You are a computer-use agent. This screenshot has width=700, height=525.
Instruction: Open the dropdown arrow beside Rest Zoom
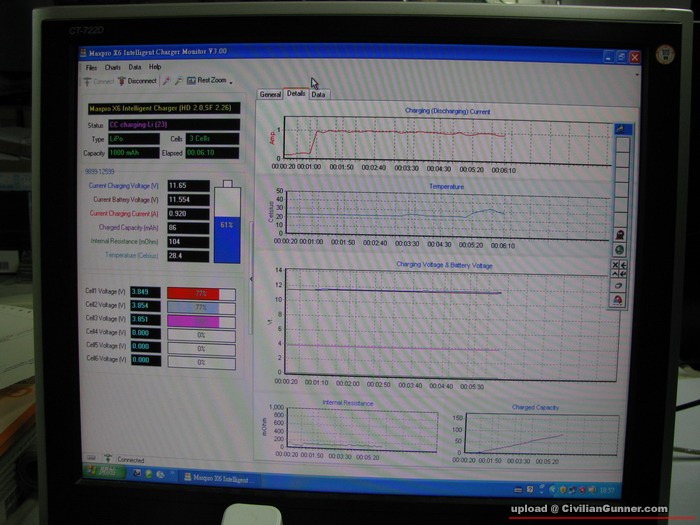click(231, 82)
